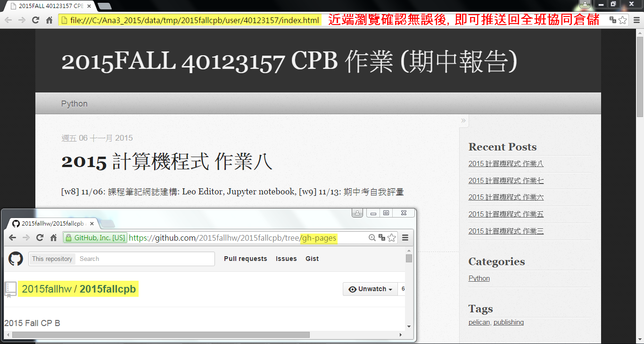
Task: Select the 2015fallhw/2015fallcpb tab
Action: (x=52, y=224)
